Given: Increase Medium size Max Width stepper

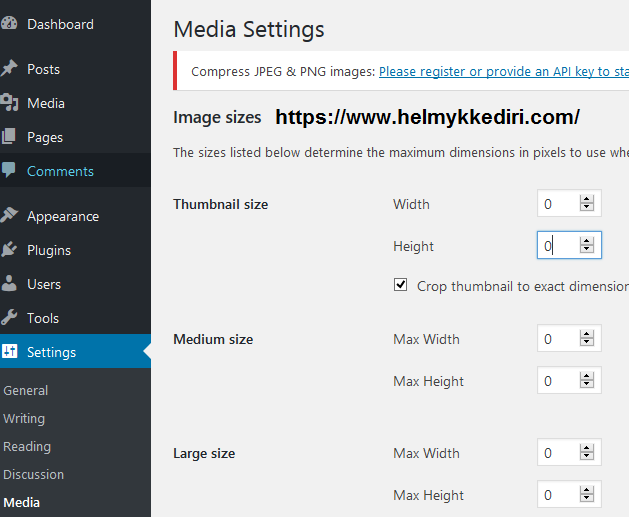Looking at the screenshot, I should pos(587,334).
